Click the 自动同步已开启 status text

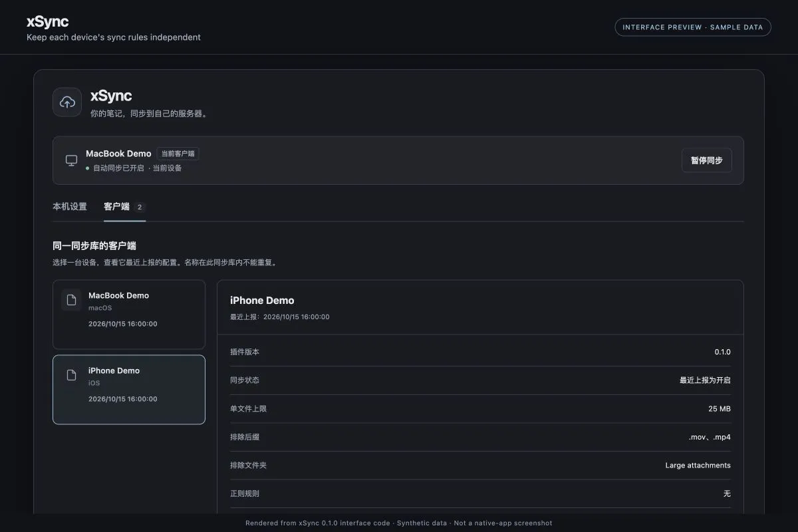click(x=118, y=168)
